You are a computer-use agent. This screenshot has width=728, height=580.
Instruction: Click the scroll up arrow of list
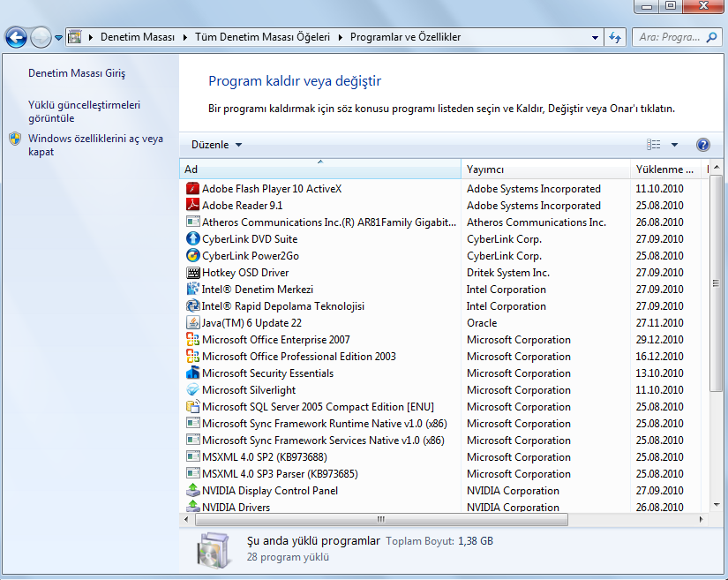[716, 167]
